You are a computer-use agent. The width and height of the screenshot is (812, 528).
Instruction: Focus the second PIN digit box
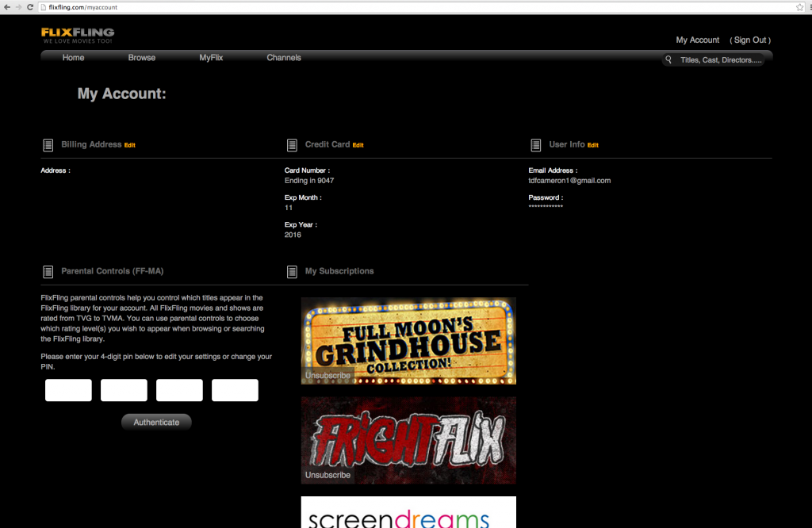[x=124, y=390]
